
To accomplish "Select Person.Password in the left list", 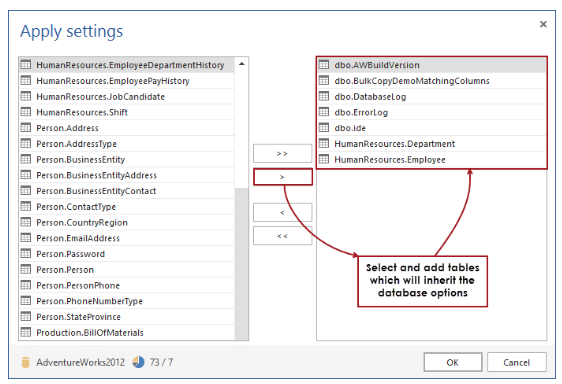I will [127, 254].
